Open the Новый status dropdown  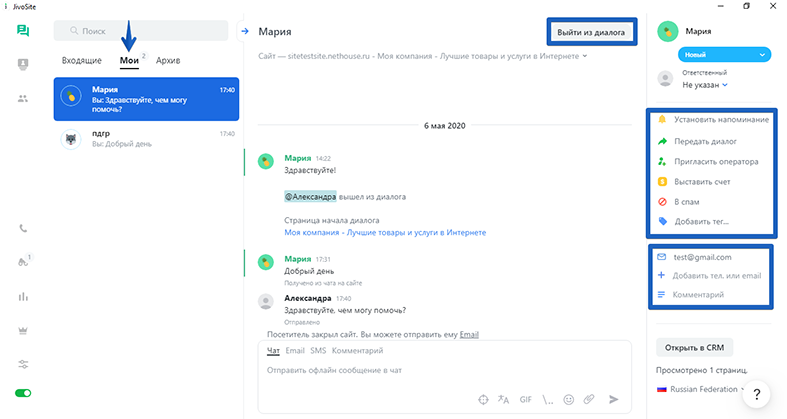click(x=724, y=54)
